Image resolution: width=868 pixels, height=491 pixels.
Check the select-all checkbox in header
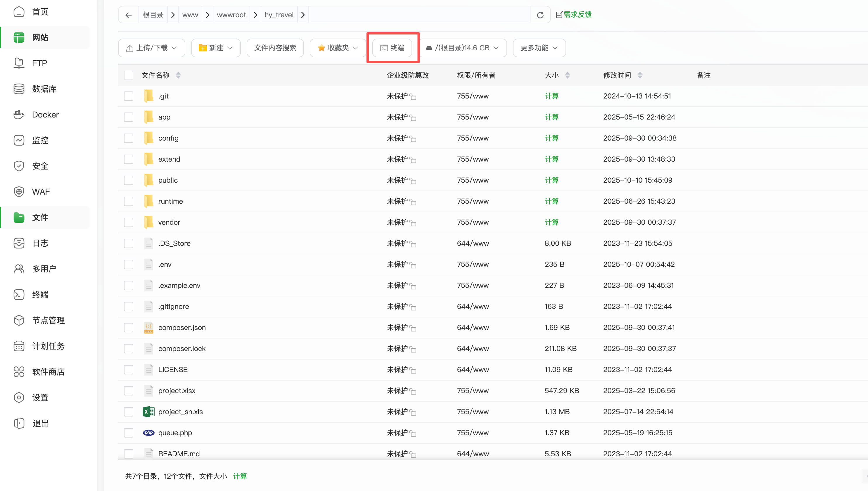click(x=129, y=75)
